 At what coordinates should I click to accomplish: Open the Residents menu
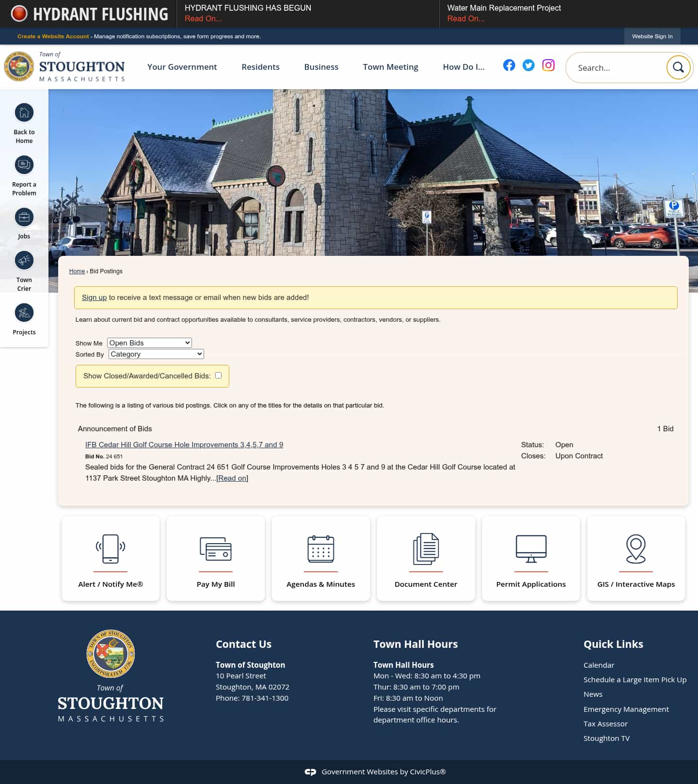pyautogui.click(x=261, y=67)
